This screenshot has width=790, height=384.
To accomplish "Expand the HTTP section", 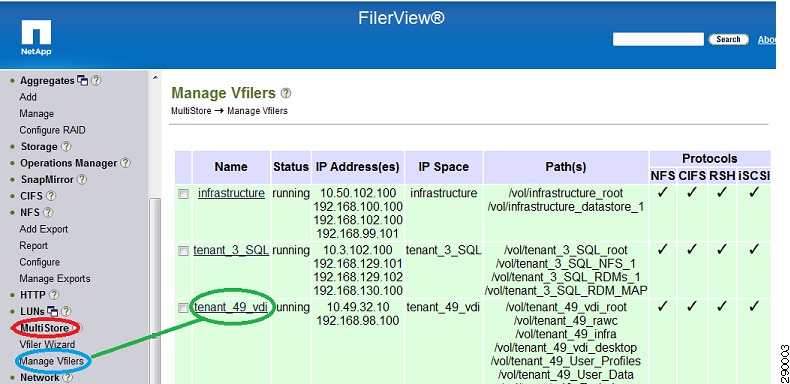I will pos(33,295).
